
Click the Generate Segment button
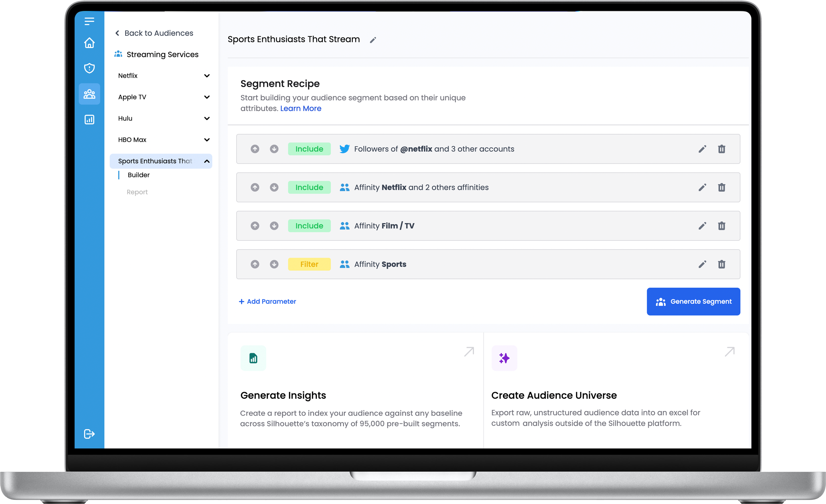click(693, 301)
